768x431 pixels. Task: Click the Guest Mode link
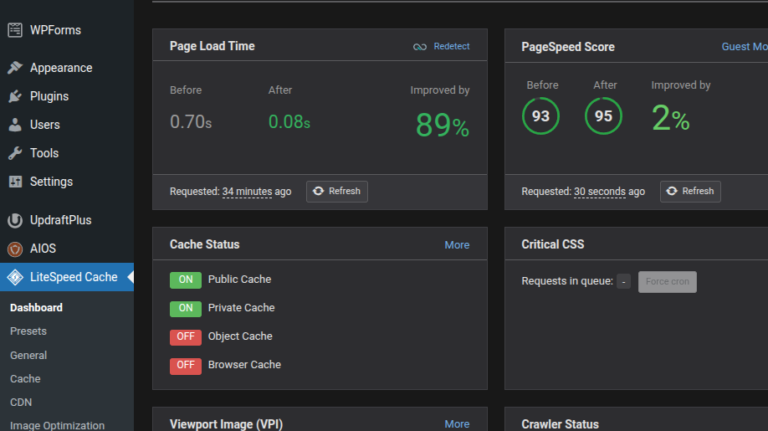744,47
